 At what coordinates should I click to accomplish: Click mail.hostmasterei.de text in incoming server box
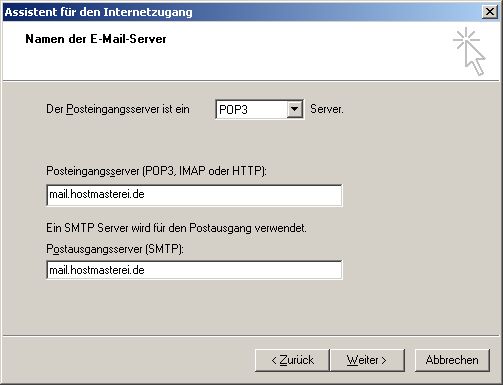coord(97,194)
